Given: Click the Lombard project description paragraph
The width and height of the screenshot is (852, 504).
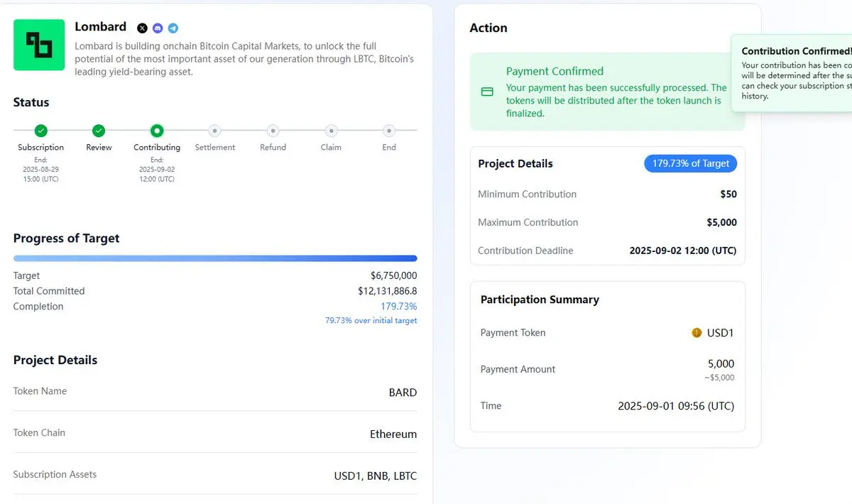Looking at the screenshot, I should 244,59.
